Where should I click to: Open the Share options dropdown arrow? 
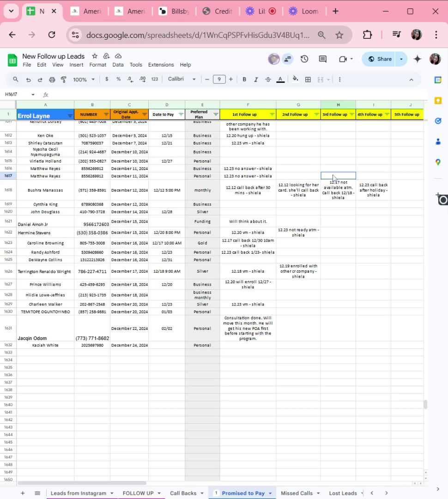tap(401, 59)
